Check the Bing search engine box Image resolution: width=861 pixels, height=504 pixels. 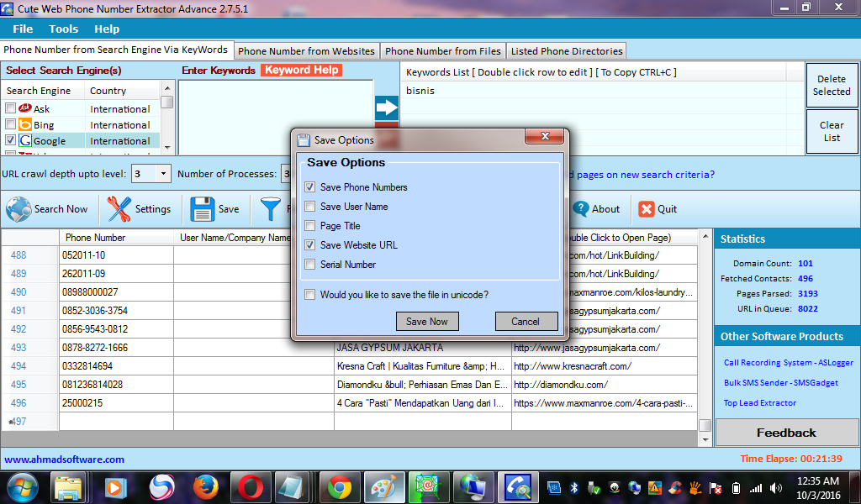coord(10,124)
